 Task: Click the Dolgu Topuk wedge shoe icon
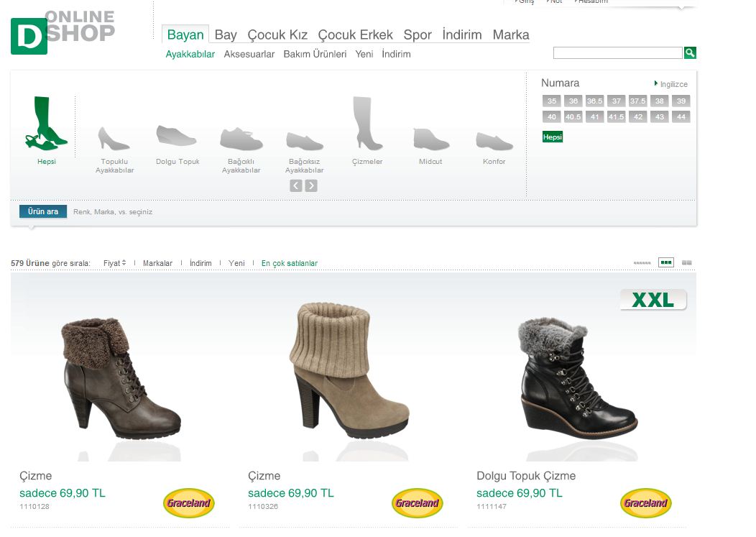pos(177,135)
